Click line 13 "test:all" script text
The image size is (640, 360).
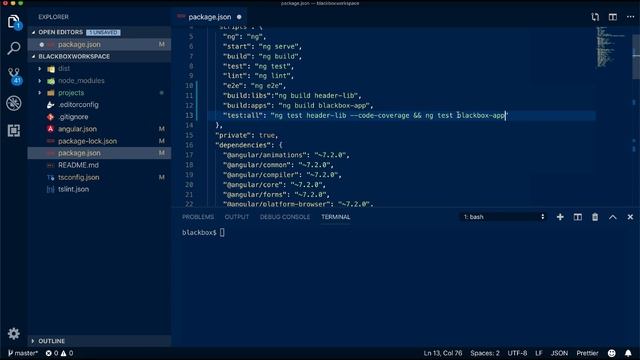click(x=365, y=116)
